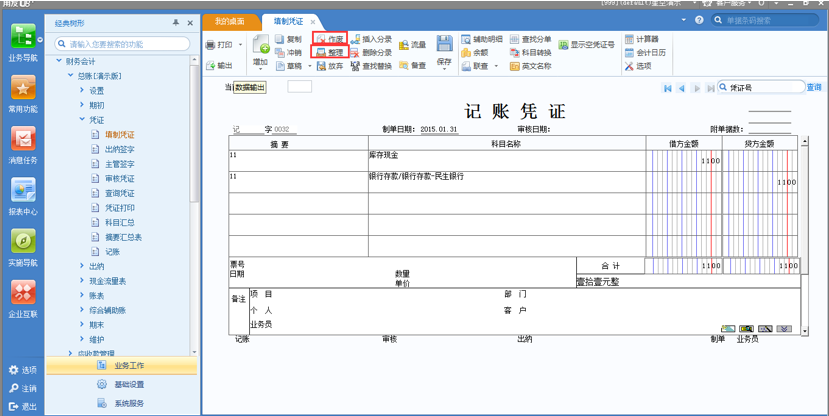Expand the 期初 tree node
This screenshot has width=829, height=416.
[x=82, y=105]
